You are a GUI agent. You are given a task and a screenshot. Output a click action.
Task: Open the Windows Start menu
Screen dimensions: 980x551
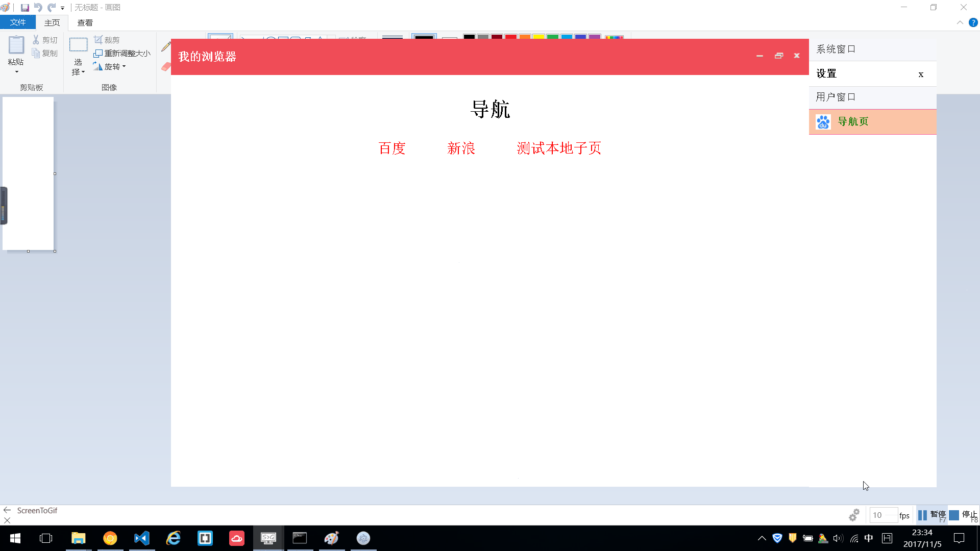pyautogui.click(x=15, y=538)
